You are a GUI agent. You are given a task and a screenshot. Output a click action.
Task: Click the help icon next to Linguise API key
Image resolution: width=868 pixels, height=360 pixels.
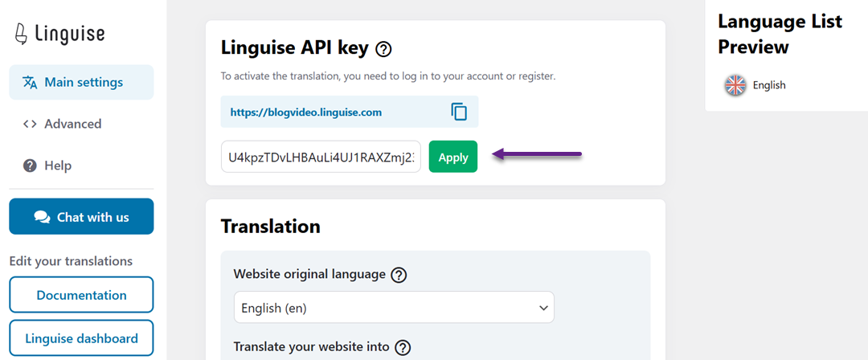point(383,50)
